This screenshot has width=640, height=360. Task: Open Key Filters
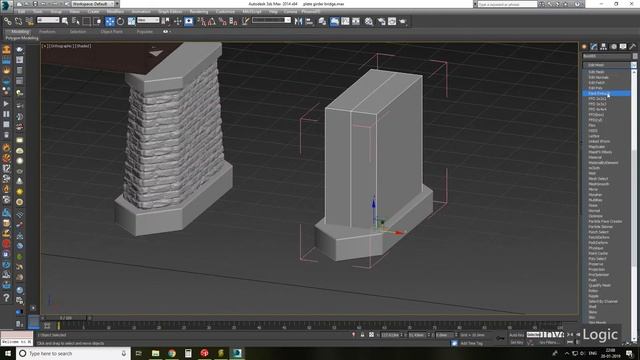[549, 342]
